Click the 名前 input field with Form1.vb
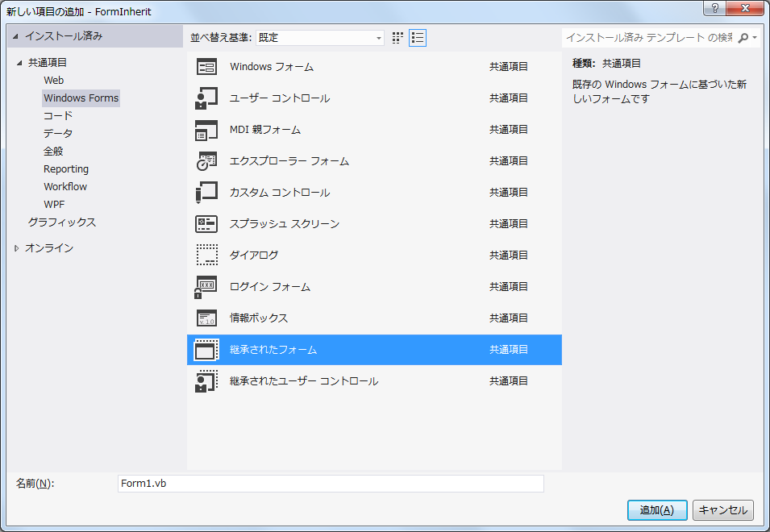The image size is (770, 532). pyautogui.click(x=331, y=484)
